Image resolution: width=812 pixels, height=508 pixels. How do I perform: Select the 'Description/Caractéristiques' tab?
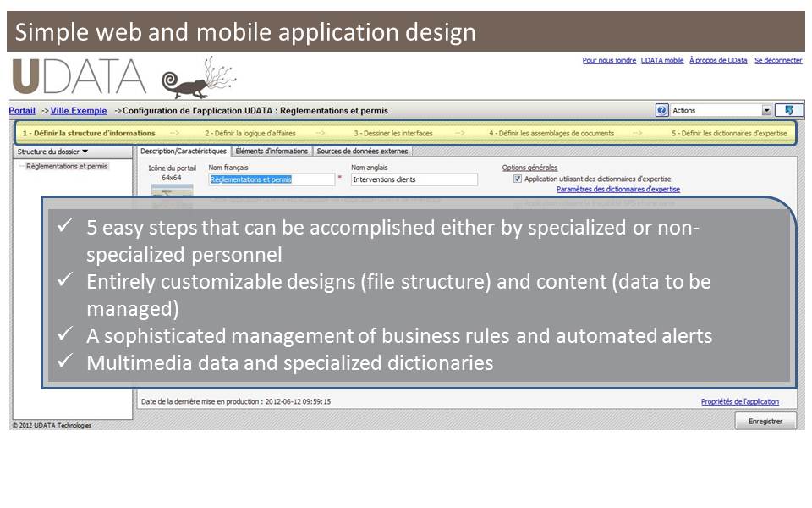184,151
